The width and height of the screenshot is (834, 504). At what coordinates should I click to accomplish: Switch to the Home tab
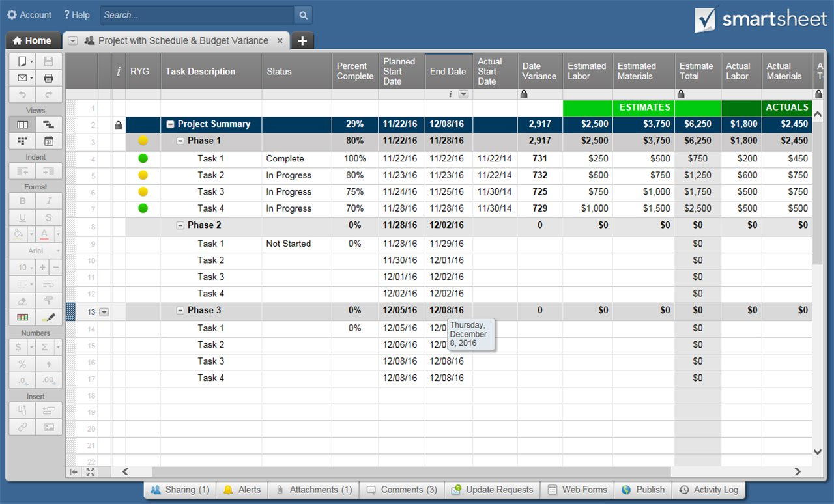coord(33,40)
